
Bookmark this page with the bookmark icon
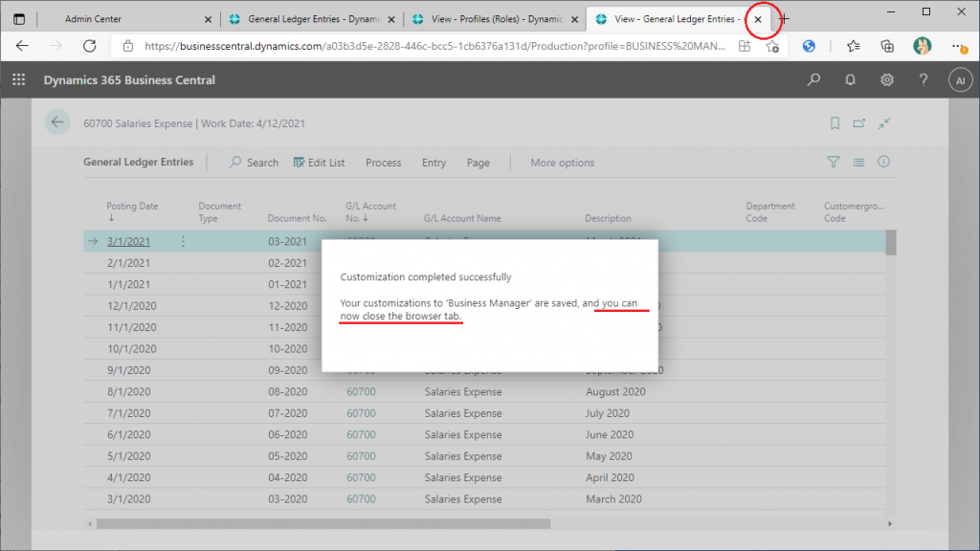point(835,123)
